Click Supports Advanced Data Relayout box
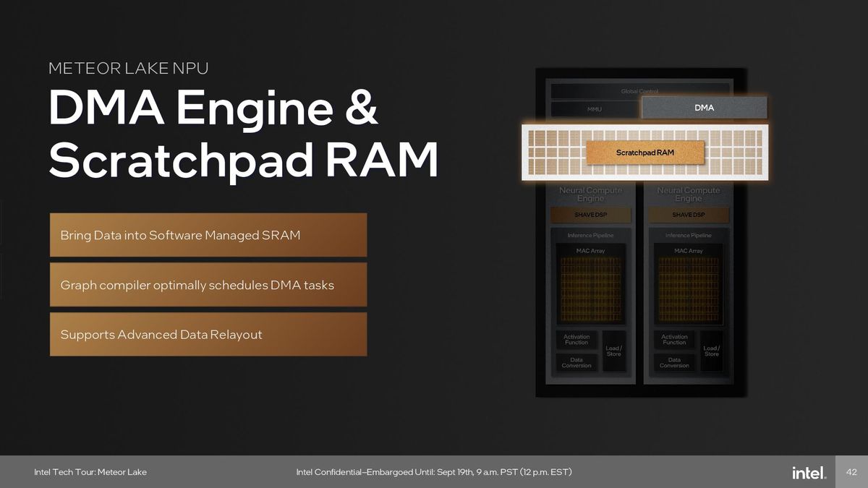Image resolution: width=868 pixels, height=488 pixels. [x=208, y=334]
